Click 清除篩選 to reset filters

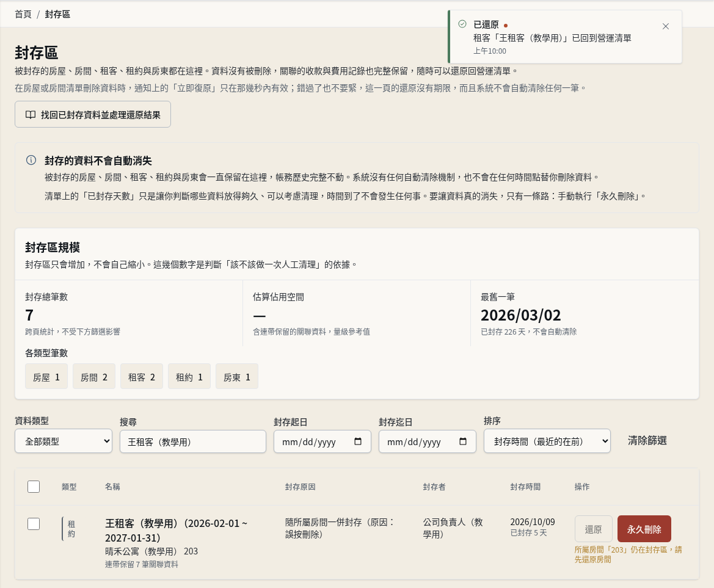[647, 441]
